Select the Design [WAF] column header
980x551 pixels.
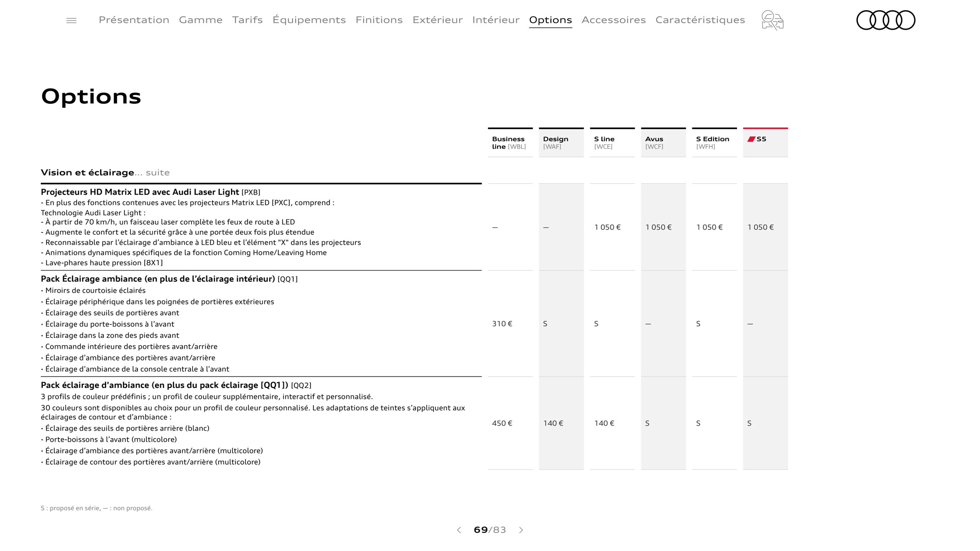(561, 142)
